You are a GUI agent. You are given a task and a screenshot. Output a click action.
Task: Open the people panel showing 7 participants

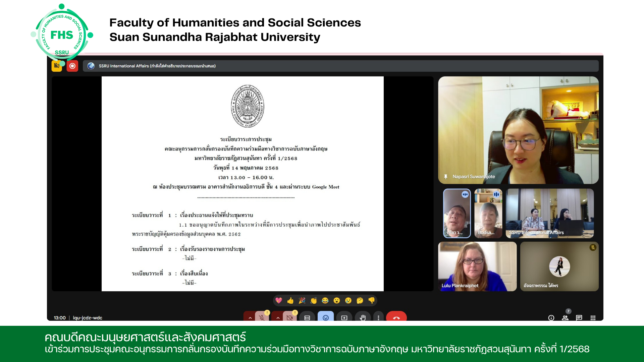click(x=565, y=318)
